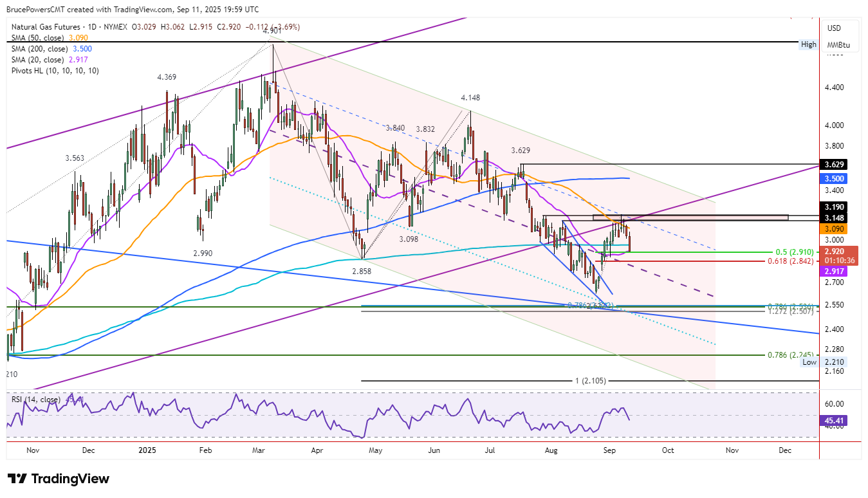Click the 3.563 pivot label
The image size is (868, 498).
click(75, 158)
